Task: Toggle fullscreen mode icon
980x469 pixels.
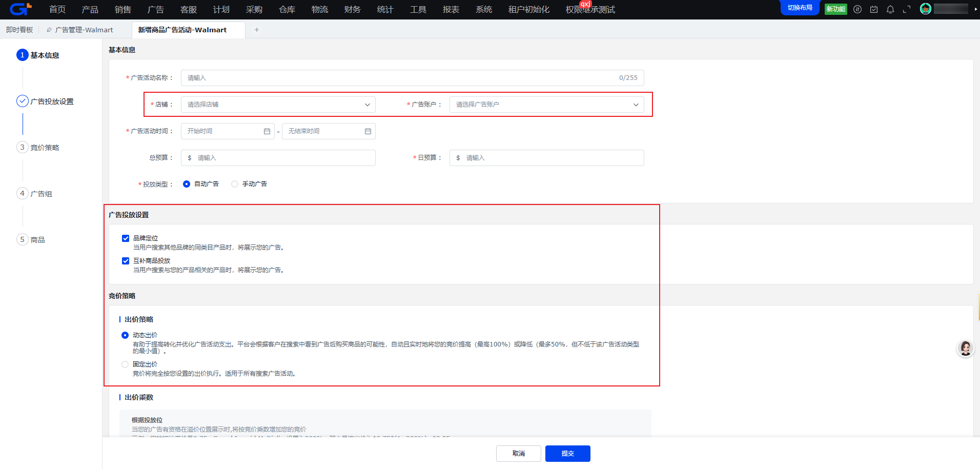Action: [907, 9]
